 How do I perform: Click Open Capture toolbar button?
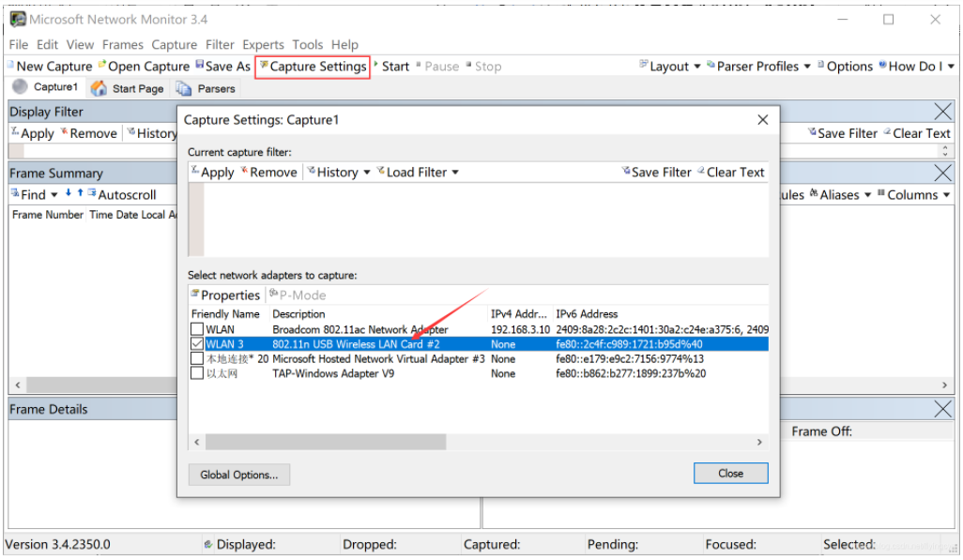(144, 67)
